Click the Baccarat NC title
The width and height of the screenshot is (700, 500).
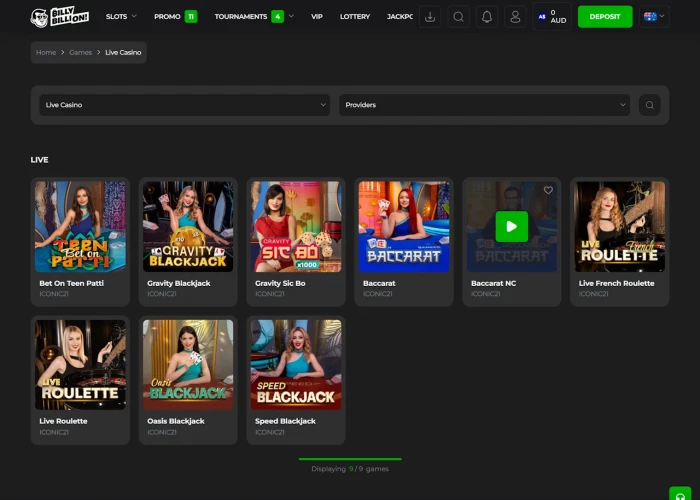point(493,283)
